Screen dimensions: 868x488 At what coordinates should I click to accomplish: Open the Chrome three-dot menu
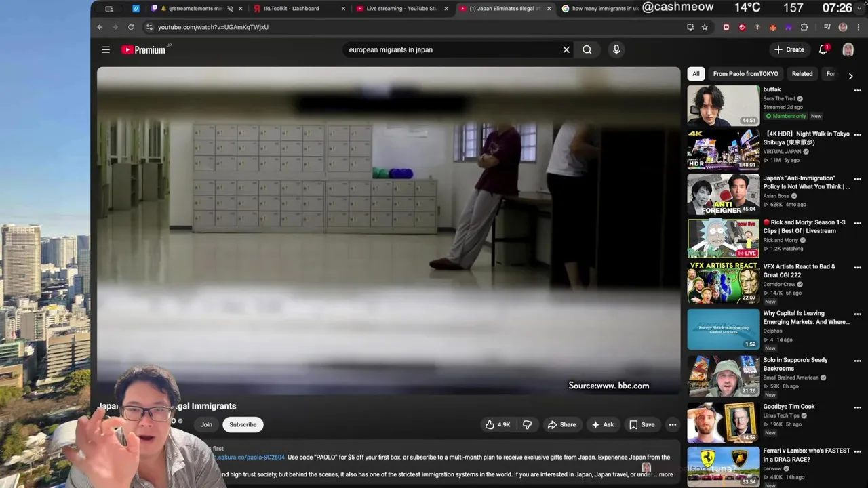tap(858, 27)
